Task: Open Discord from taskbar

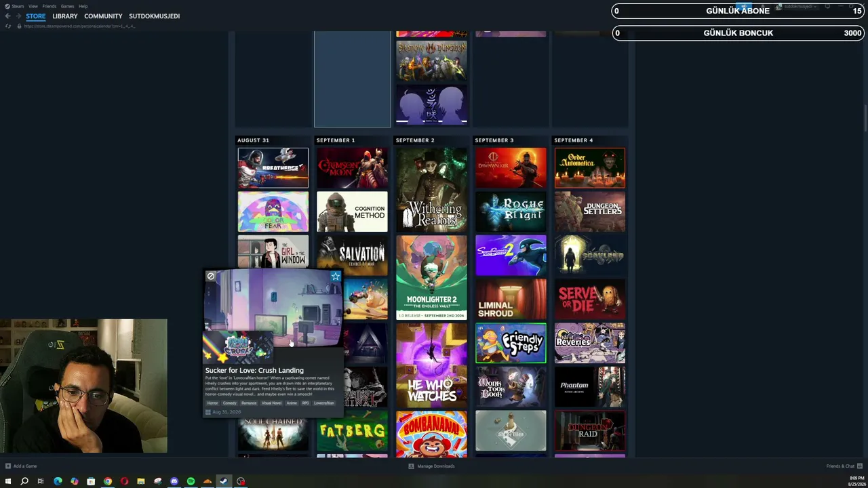Action: (174, 481)
